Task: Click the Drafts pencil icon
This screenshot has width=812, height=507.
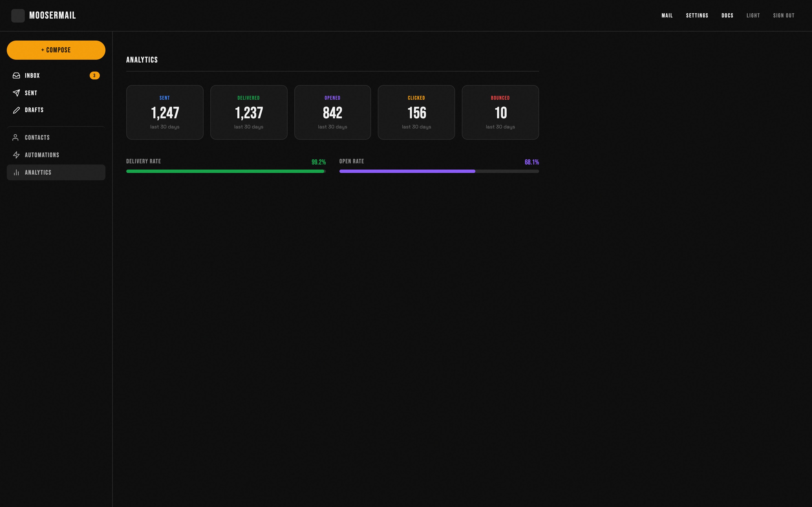Action: (16, 110)
